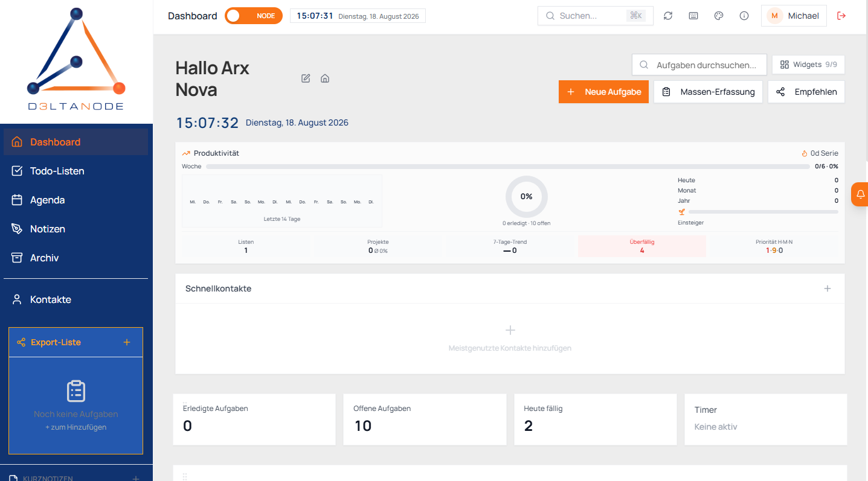Click the Erledigte Aufgaben card
The width and height of the screenshot is (868, 481).
(254, 419)
